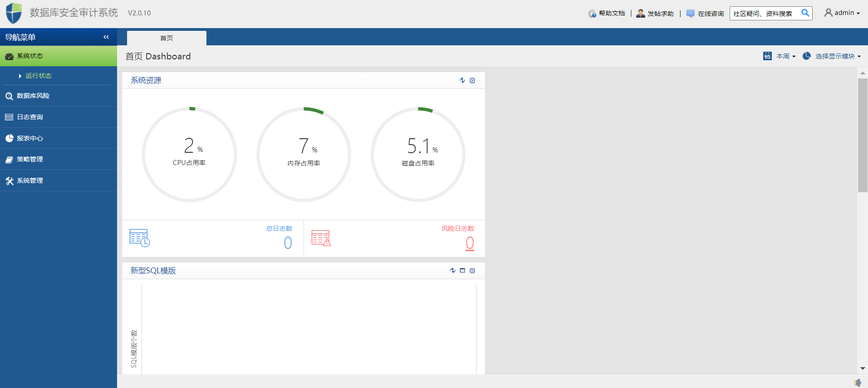Click the pie icon beside 选择显示模块
The width and height of the screenshot is (868, 388).
click(x=806, y=56)
